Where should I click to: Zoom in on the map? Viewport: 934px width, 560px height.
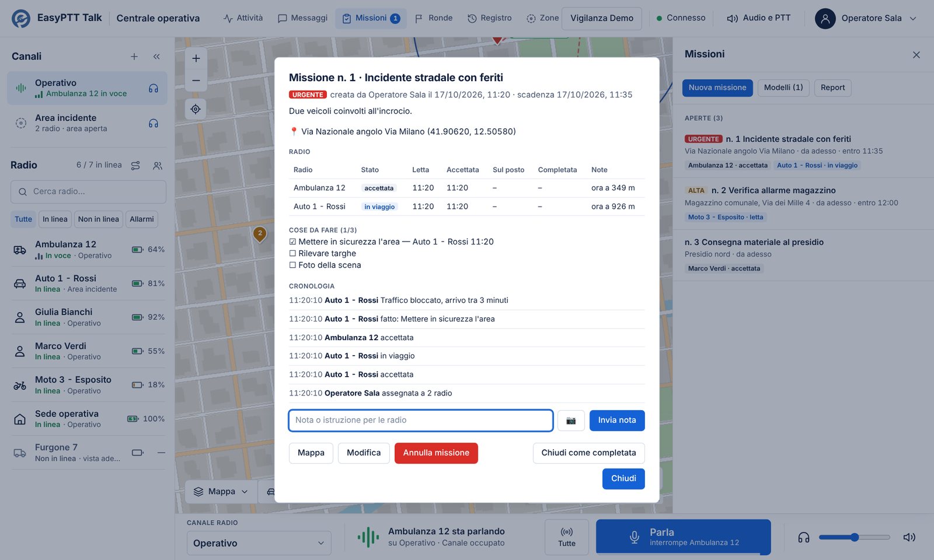[196, 58]
